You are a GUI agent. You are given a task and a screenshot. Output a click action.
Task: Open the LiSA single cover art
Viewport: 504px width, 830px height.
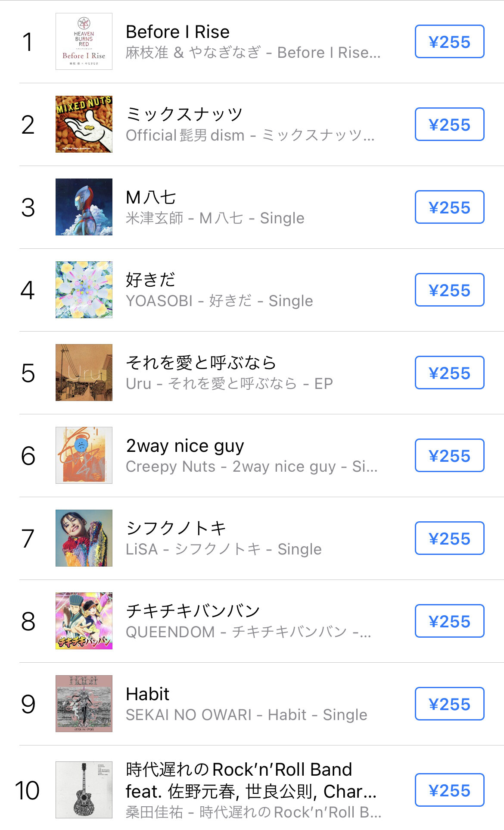click(84, 538)
